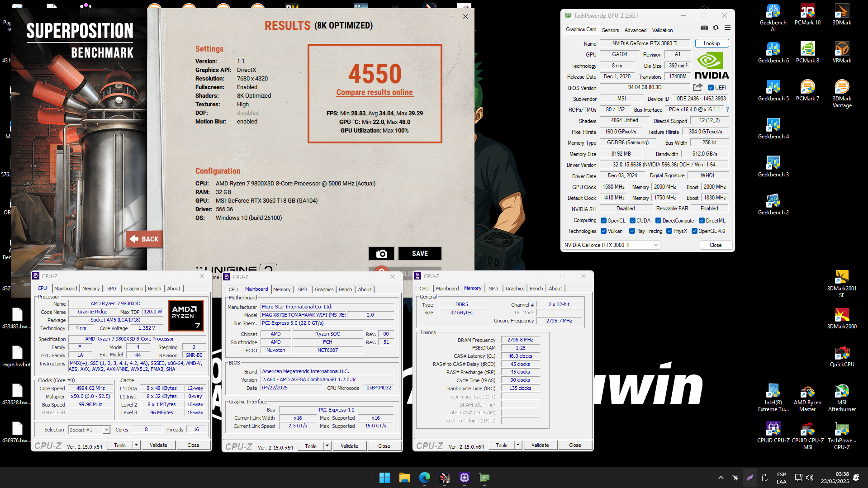This screenshot has width=868, height=488.
Task: Open Geekbench 6 desktop icon
Action: coord(773,52)
